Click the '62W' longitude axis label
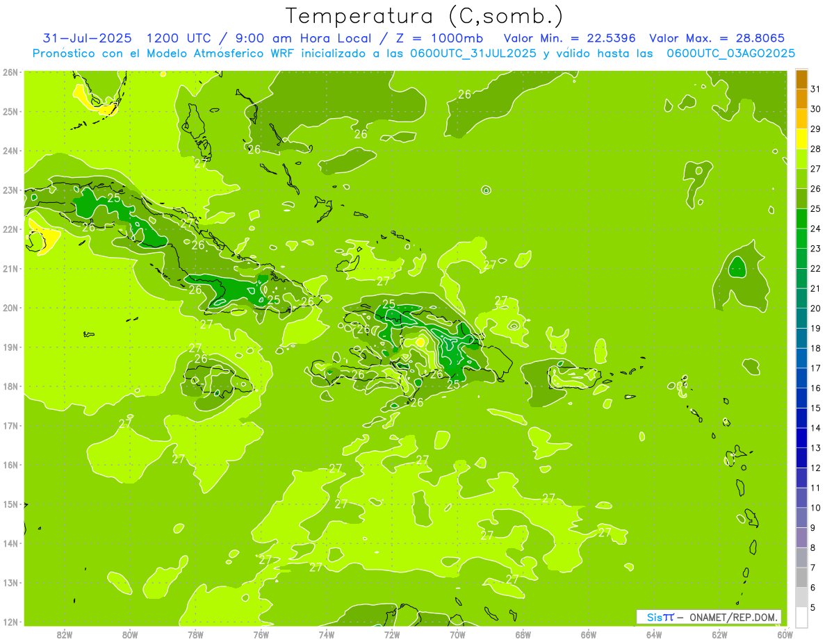 pyautogui.click(x=719, y=634)
